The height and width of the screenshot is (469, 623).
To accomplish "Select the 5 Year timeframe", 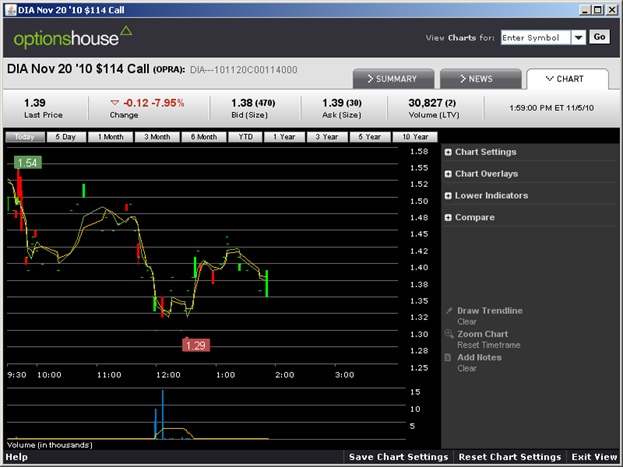I will [370, 137].
